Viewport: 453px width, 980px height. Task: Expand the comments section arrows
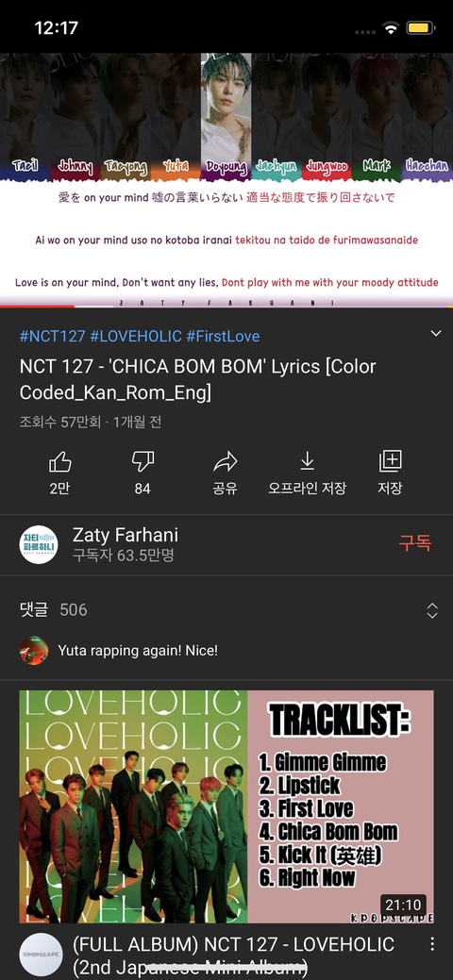click(x=432, y=610)
